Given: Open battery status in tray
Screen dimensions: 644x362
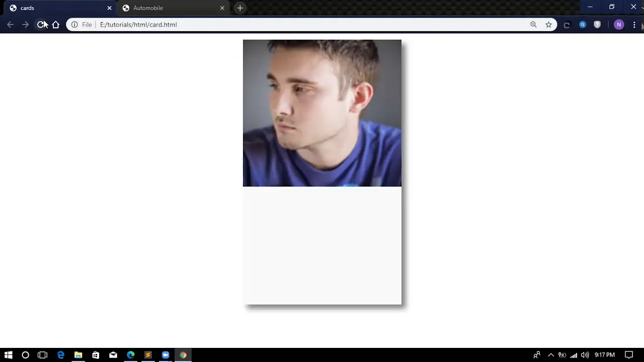Looking at the screenshot, I should (x=562, y=355).
